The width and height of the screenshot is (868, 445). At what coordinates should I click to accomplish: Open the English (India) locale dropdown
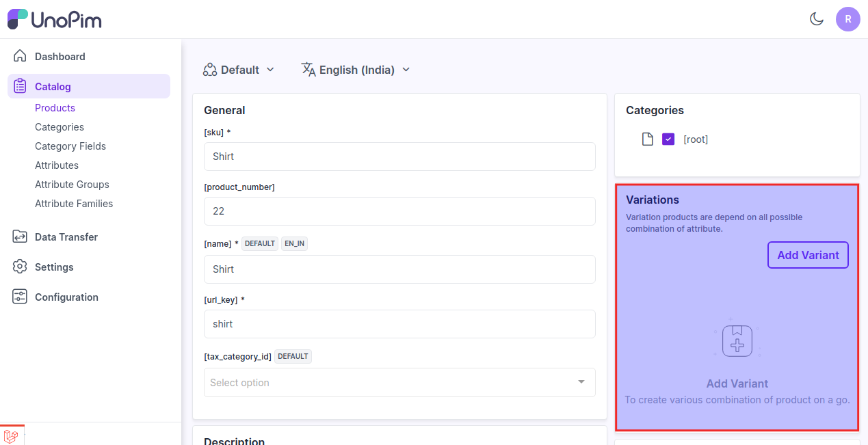click(356, 70)
